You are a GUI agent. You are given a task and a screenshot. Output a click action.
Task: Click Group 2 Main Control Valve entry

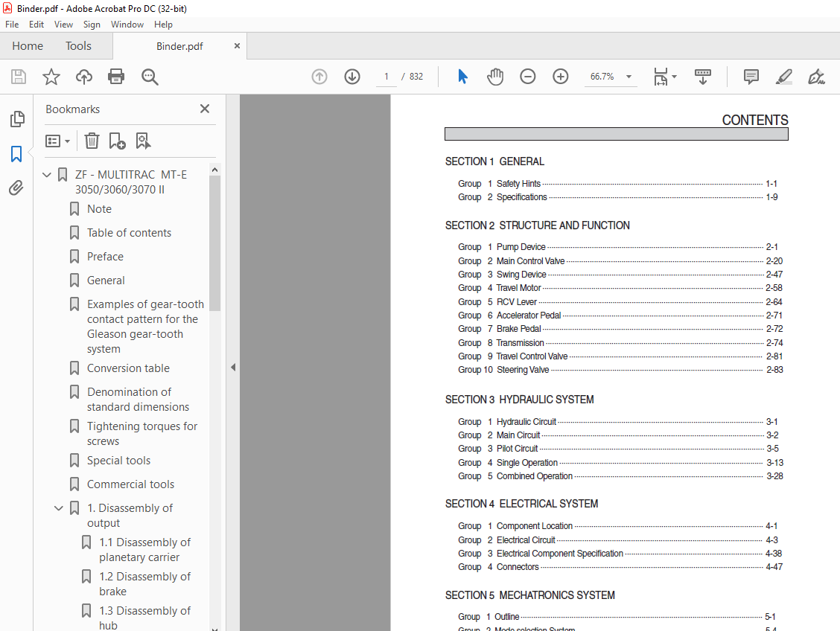(620, 260)
